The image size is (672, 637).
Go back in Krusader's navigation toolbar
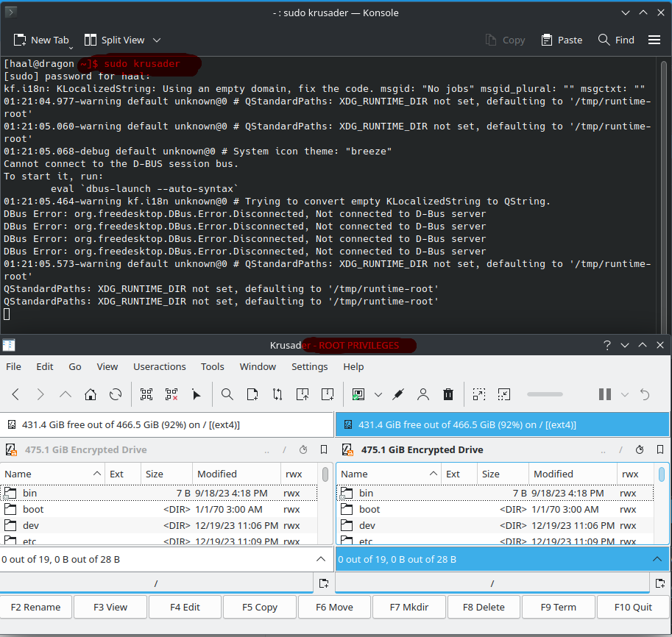[16, 394]
